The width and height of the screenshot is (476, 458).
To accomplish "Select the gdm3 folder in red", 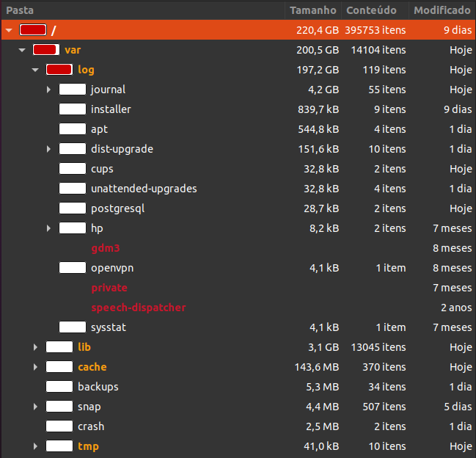I will point(106,248).
